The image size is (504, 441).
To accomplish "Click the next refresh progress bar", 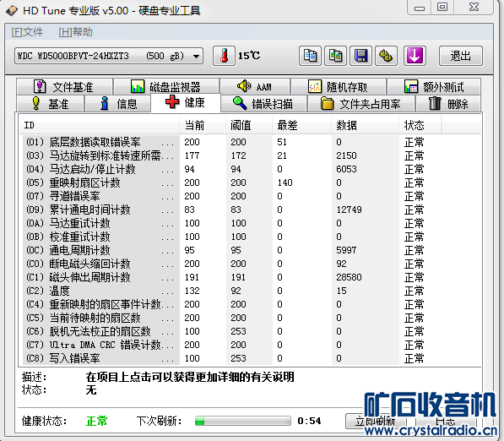I will click(x=242, y=421).
